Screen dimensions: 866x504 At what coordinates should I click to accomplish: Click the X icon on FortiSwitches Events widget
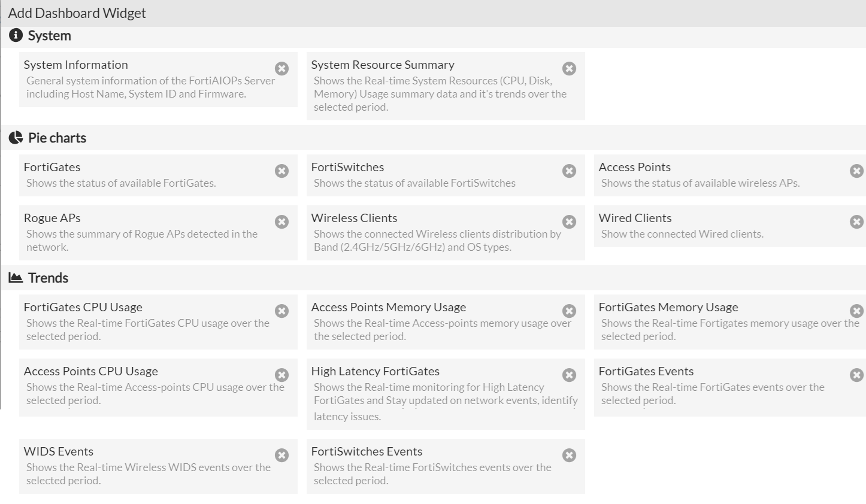(569, 456)
